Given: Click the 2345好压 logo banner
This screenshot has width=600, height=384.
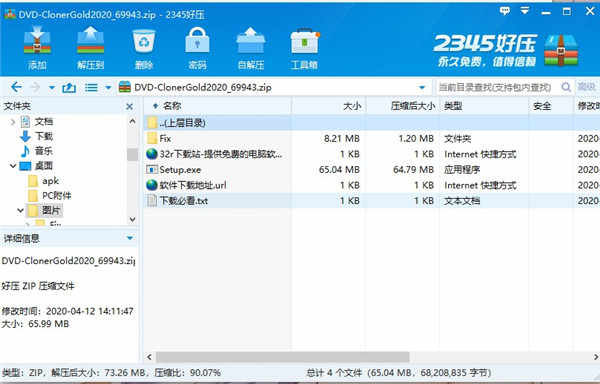Looking at the screenshot, I should coord(505,50).
